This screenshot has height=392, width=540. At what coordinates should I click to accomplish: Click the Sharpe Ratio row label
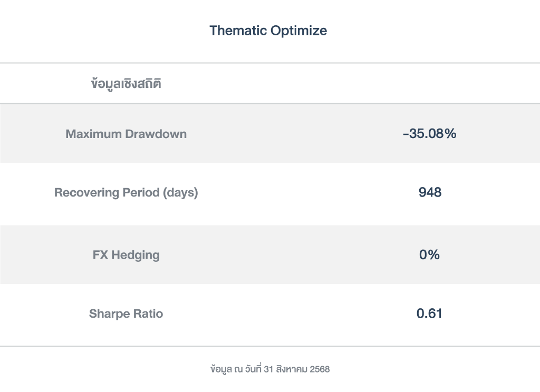[x=126, y=314]
